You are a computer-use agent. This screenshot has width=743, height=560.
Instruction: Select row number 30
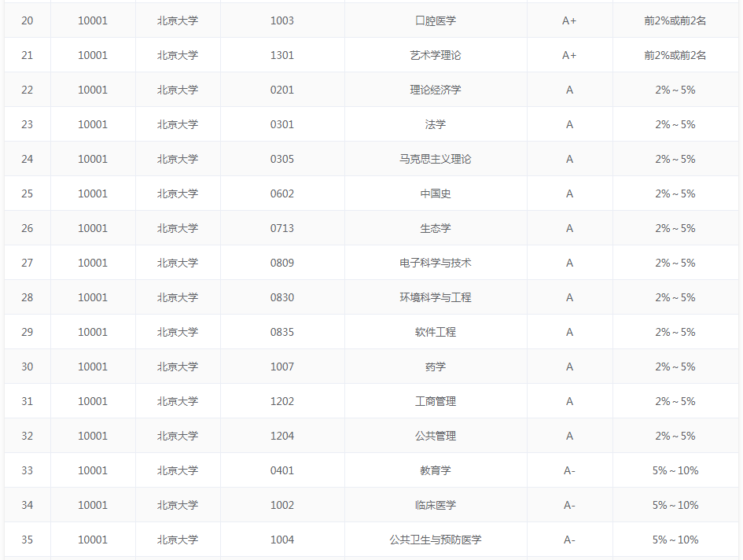(27, 367)
